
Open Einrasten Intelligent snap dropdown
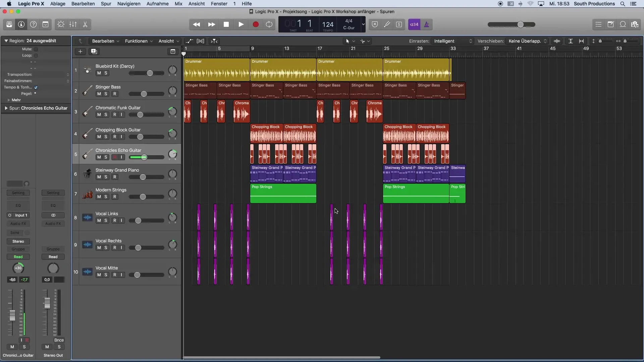pos(452,41)
